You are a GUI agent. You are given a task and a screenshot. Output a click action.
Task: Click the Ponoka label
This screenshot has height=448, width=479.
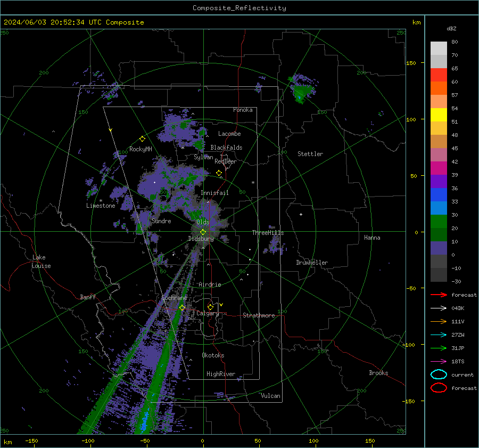pos(243,110)
